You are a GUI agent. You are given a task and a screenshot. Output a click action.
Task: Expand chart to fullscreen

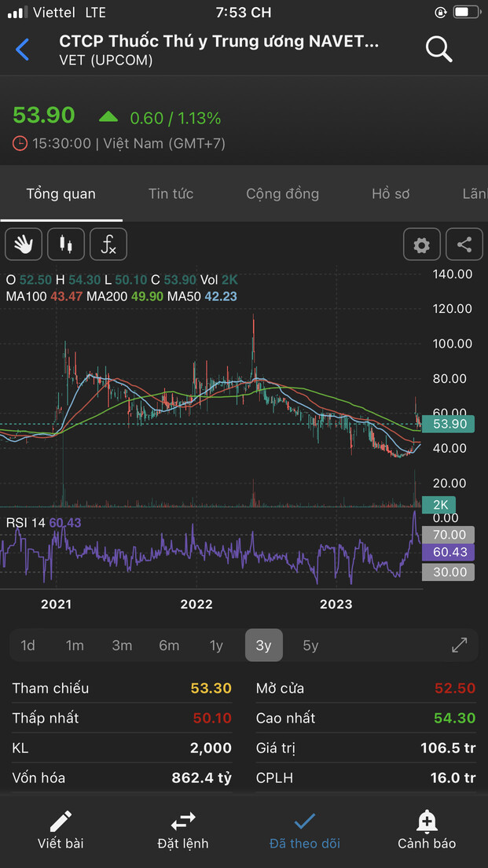click(460, 645)
